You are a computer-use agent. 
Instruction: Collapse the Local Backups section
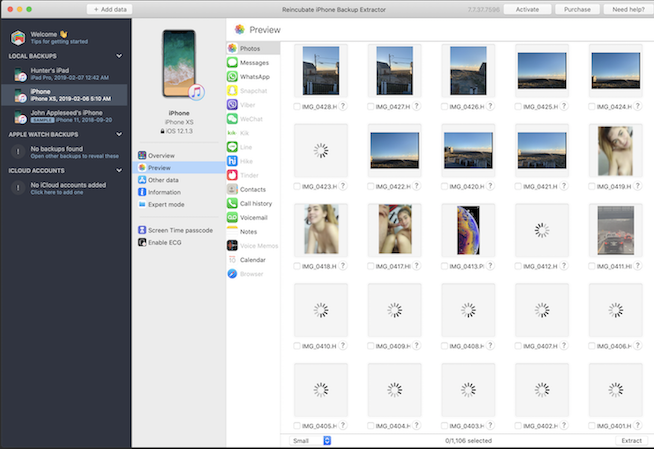(119, 56)
